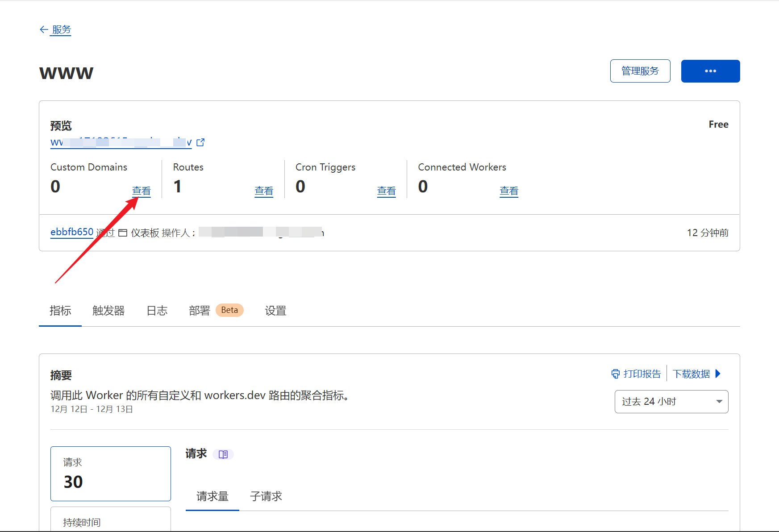Select the 指标 tab

point(60,311)
